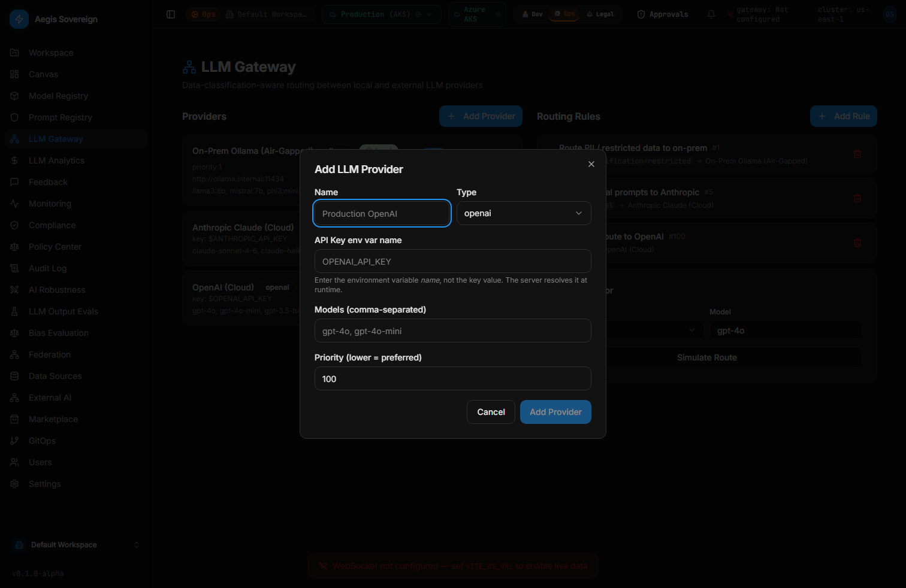Click the 'gateway: Not configured' status text
906x588 pixels.
tap(762, 14)
